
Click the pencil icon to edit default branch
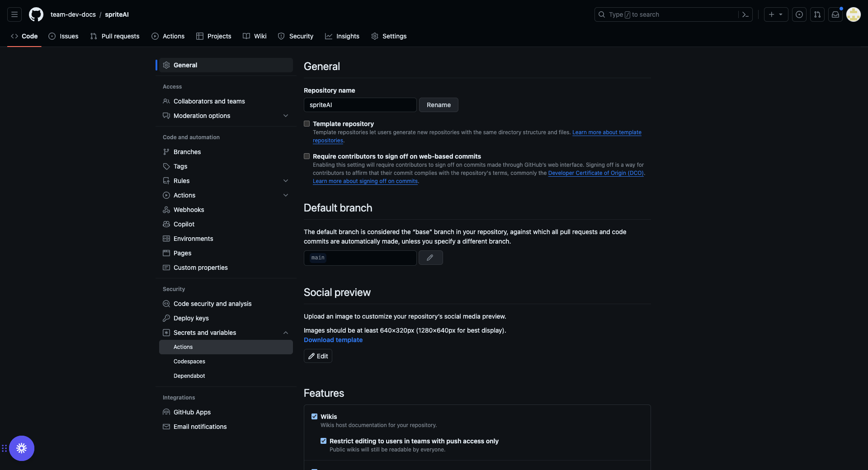pos(430,258)
